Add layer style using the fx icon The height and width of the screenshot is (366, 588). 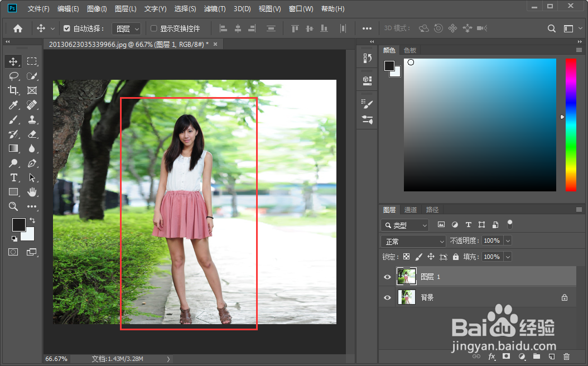click(491, 357)
